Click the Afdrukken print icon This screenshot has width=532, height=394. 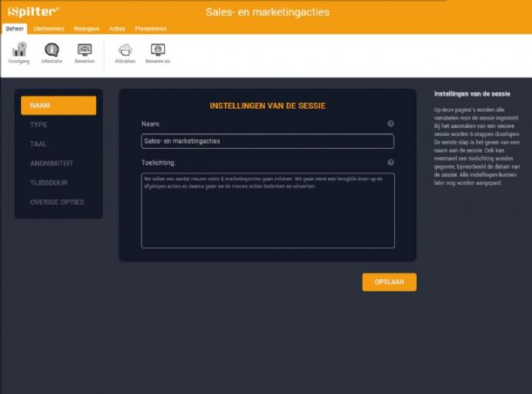(125, 51)
